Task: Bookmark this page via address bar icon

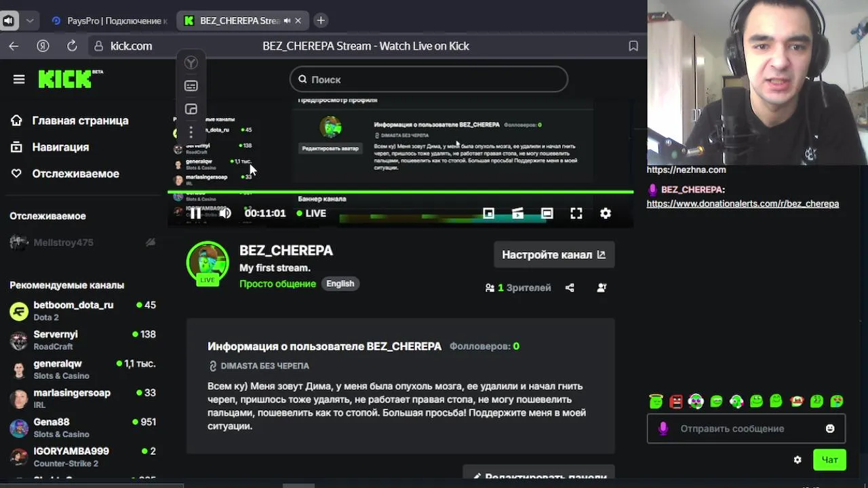Action: coord(633,46)
